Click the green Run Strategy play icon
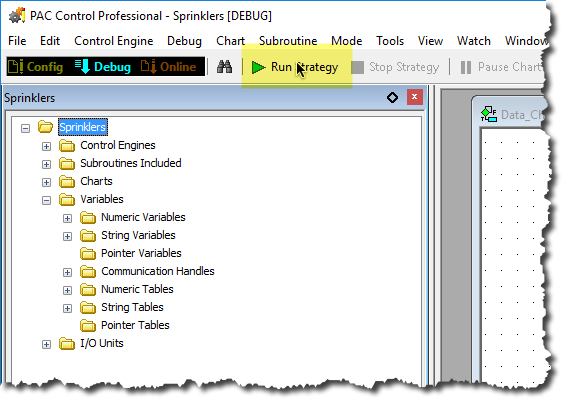 [258, 67]
